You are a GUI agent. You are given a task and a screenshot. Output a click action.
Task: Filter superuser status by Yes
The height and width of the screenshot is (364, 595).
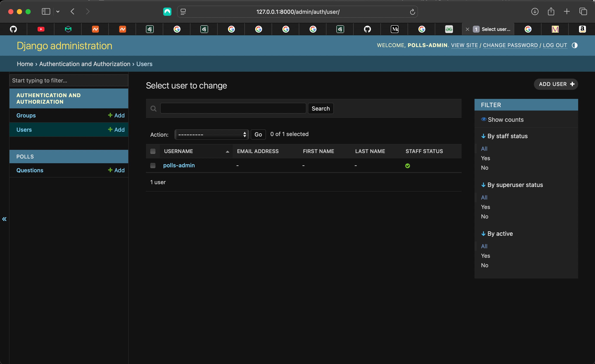(x=485, y=207)
